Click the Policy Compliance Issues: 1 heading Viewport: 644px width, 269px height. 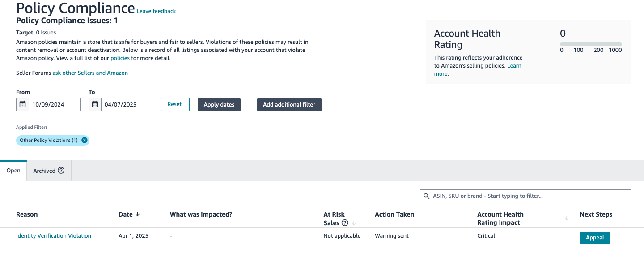[67, 21]
